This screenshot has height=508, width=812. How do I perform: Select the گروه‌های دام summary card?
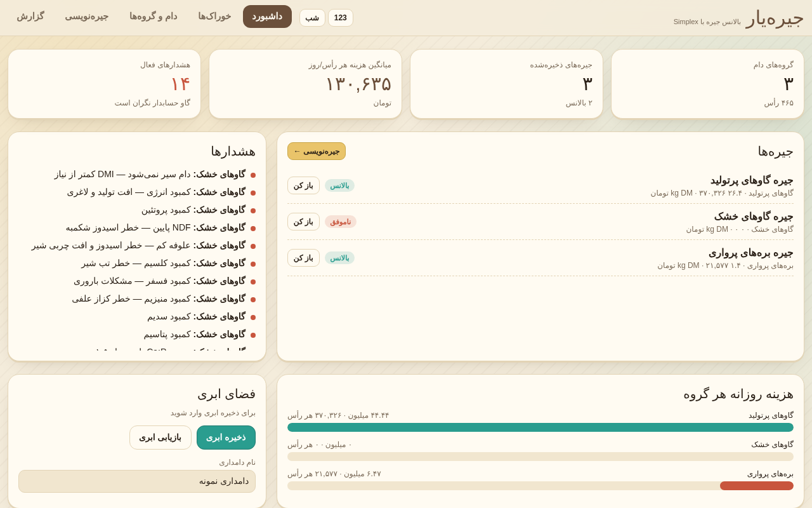click(707, 84)
